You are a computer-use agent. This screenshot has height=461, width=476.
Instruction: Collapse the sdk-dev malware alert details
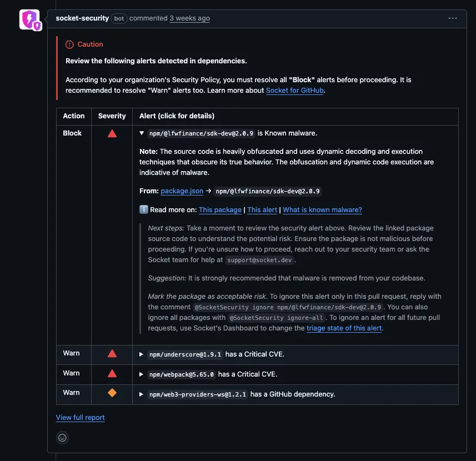click(142, 133)
